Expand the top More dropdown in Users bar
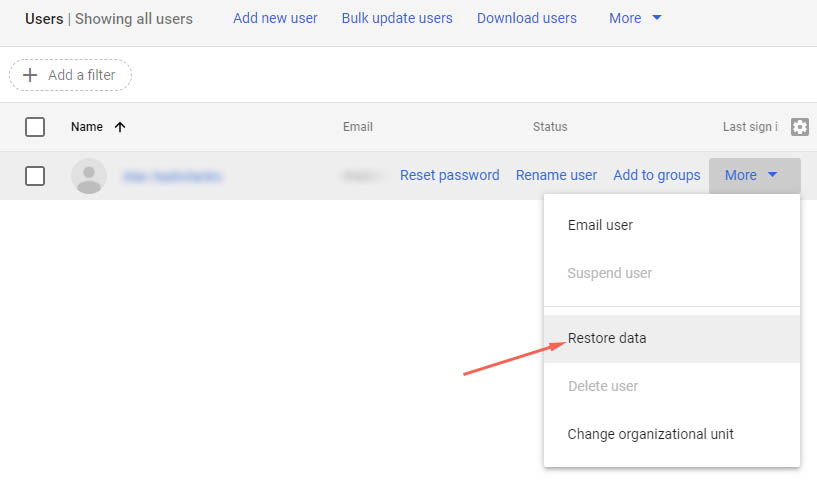817x482 pixels. [635, 18]
